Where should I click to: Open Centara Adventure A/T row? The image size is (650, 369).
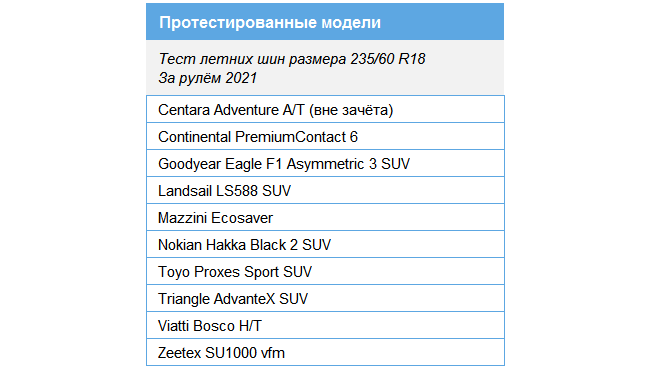click(x=325, y=109)
